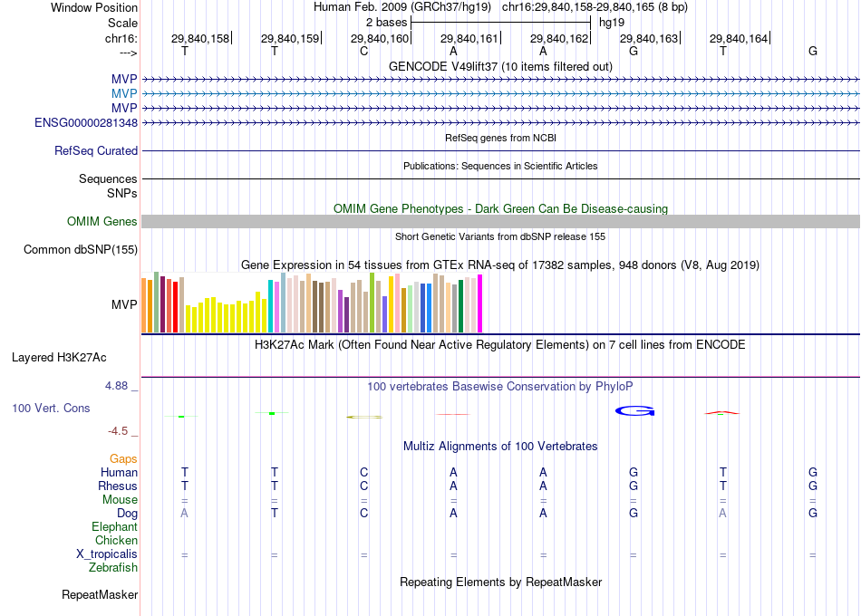Open the Layered H3K27Ac track label

click(59, 358)
